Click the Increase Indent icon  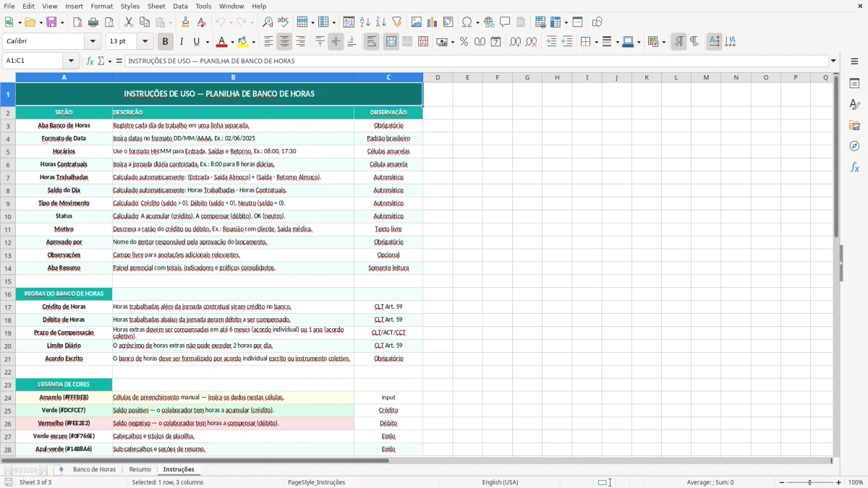[x=551, y=42]
